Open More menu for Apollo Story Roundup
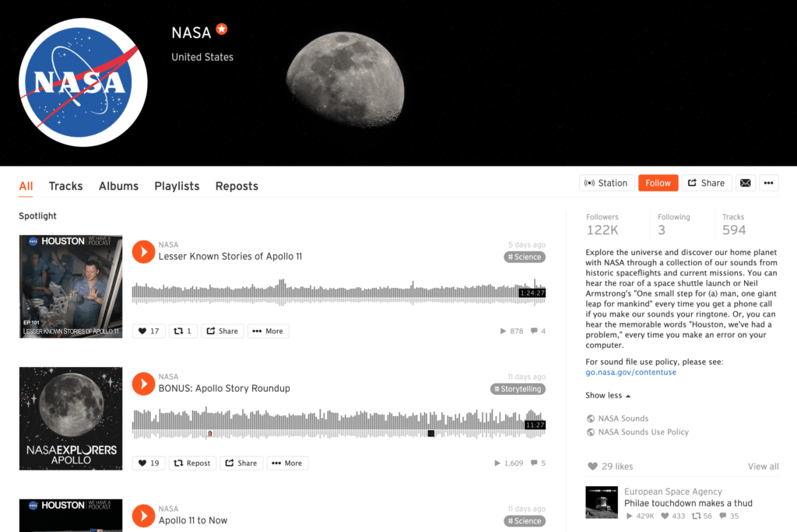Image resolution: width=797 pixels, height=532 pixels. 287,463
